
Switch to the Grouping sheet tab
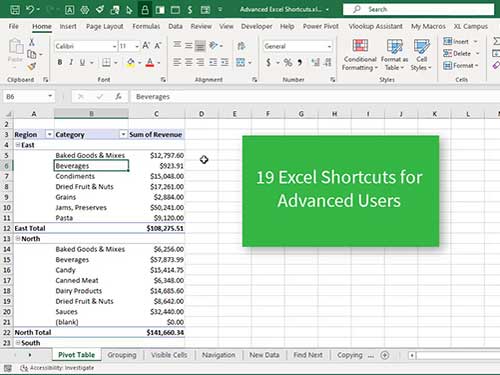122,355
